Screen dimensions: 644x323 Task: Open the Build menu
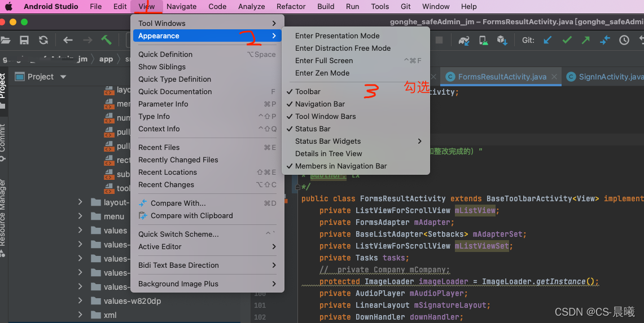(326, 7)
